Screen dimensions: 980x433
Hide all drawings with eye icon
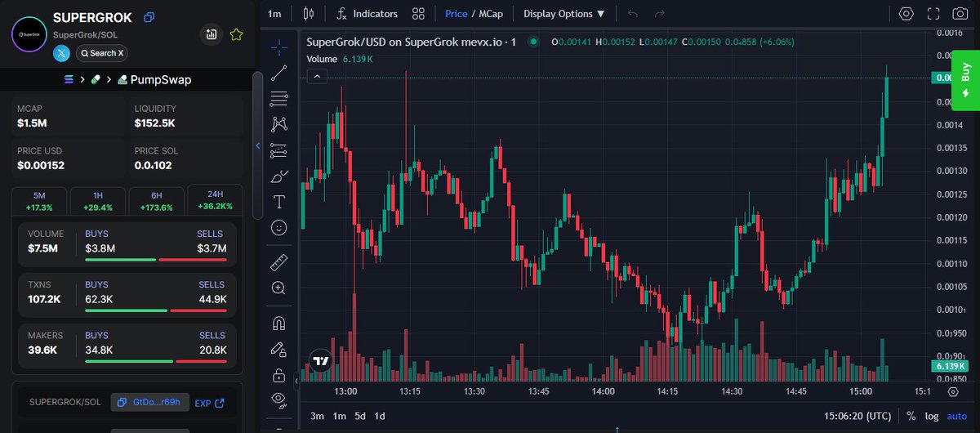pyautogui.click(x=279, y=400)
